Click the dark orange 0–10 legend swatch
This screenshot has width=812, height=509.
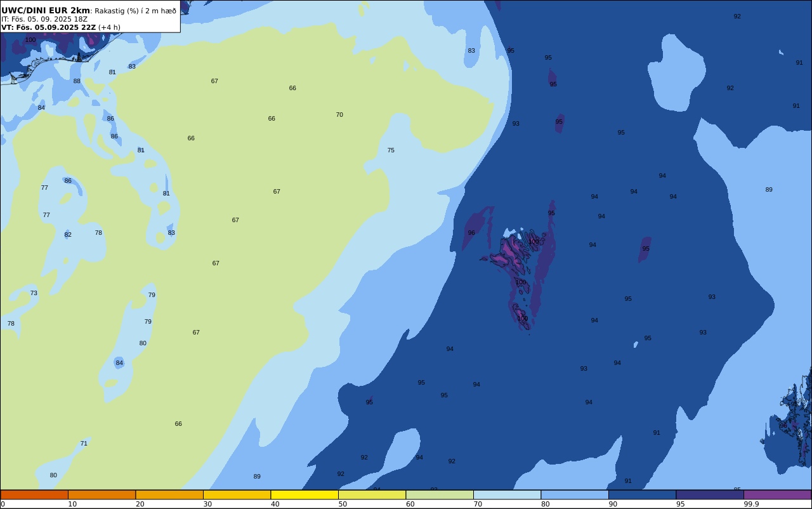pos(34,494)
